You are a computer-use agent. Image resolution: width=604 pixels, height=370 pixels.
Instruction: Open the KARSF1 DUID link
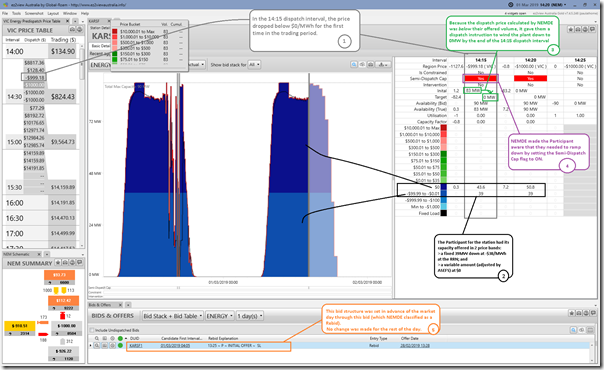coord(136,346)
